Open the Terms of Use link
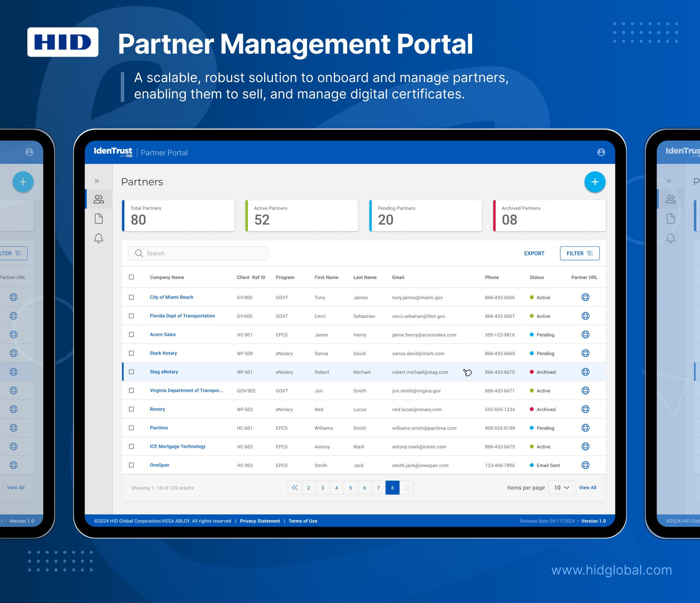 pos(303,521)
